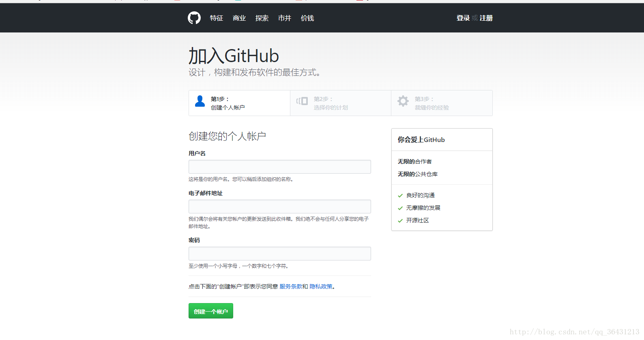Focus the 电子邮件地址 input field
The height and width of the screenshot is (340, 644).
(280, 207)
